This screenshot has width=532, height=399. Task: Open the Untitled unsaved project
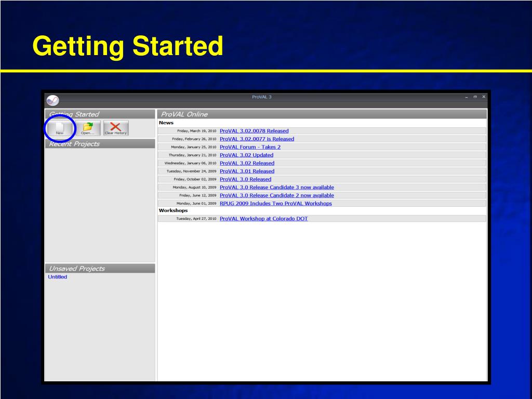[57, 277]
